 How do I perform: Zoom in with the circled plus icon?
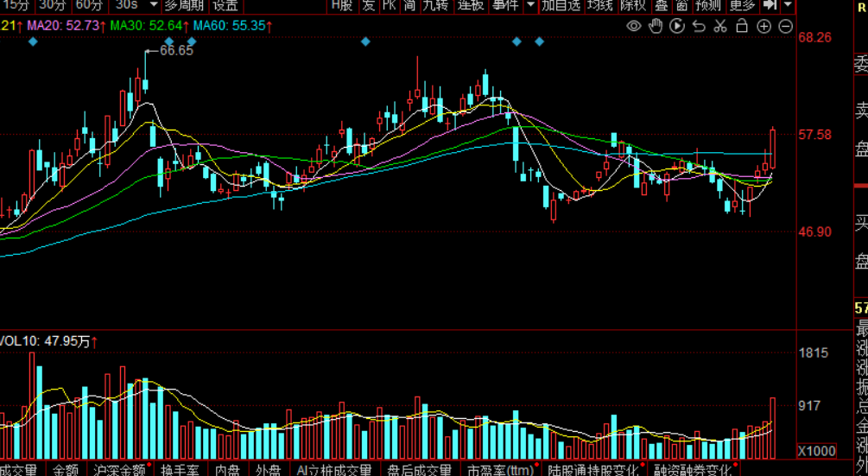point(764,26)
